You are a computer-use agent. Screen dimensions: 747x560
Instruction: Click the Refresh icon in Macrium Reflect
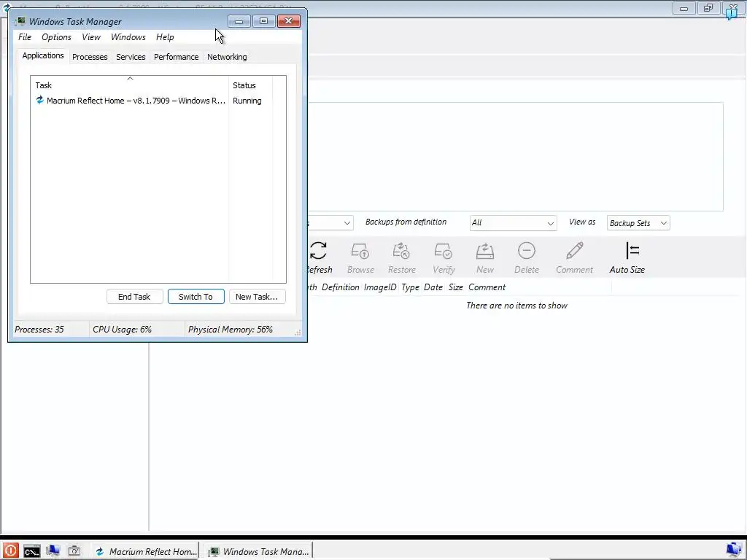pos(318,251)
